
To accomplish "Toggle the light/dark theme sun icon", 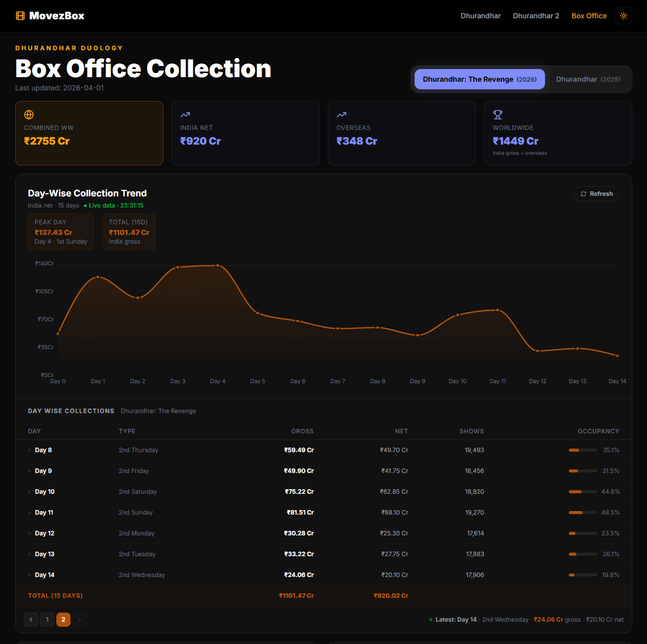I will pos(624,16).
